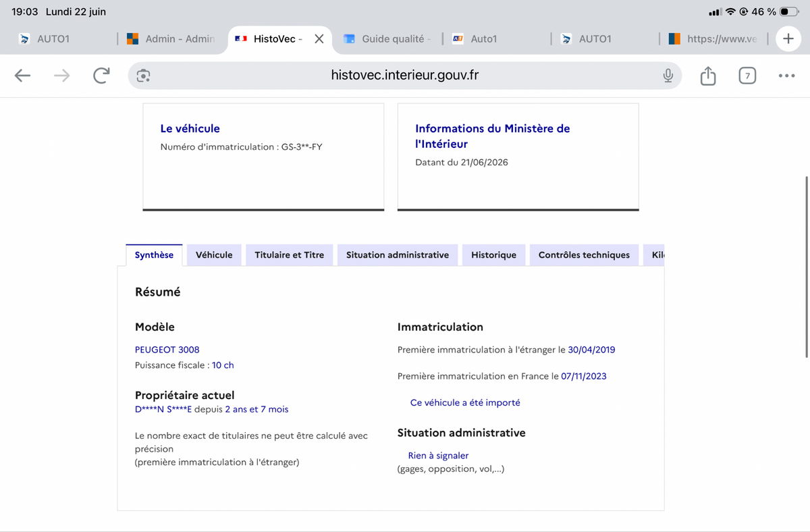Tap the visual search icon in address bar
810x532 pixels.
coord(143,76)
